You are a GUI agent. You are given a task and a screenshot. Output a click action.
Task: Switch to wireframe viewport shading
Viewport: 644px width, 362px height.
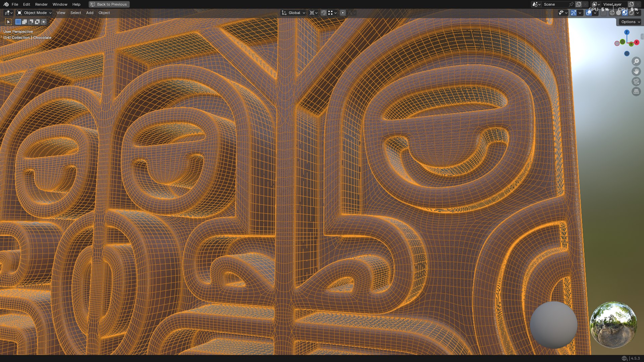pos(612,13)
